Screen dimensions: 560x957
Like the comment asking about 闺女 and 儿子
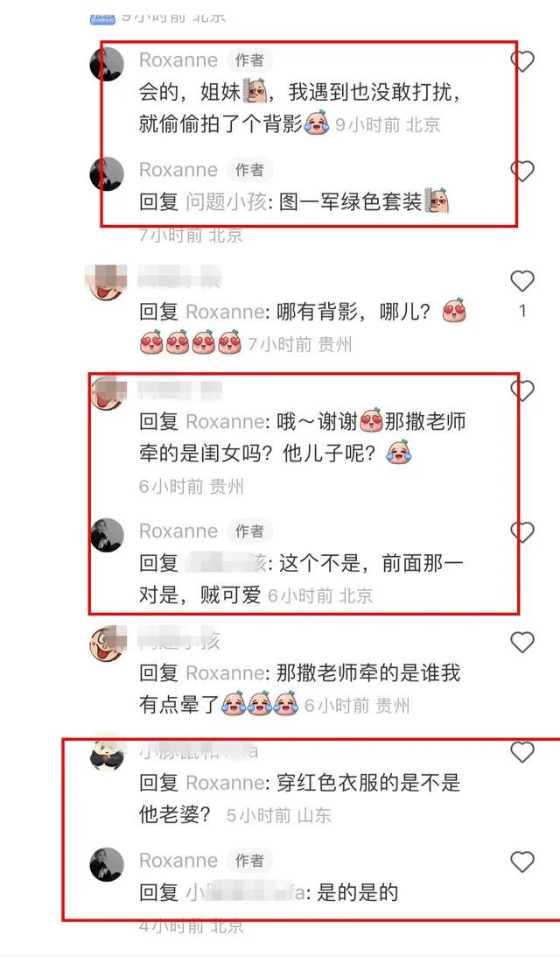522,391
